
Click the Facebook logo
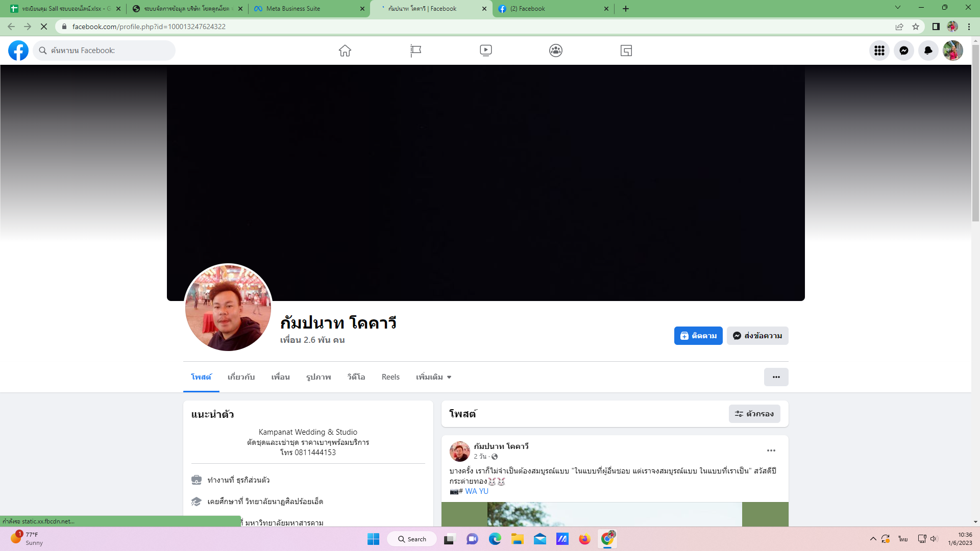pyautogui.click(x=18, y=51)
